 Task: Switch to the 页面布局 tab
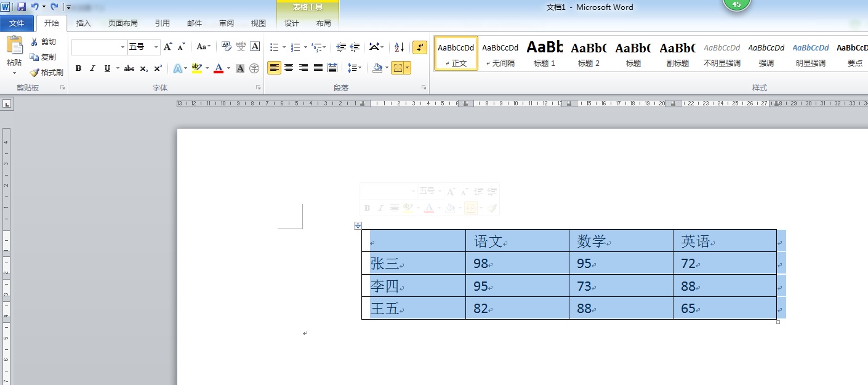point(123,23)
